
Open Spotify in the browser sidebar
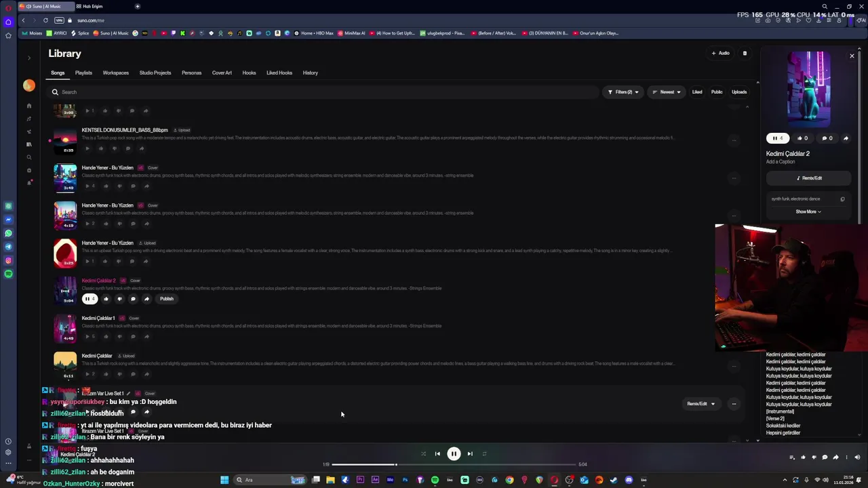(x=8, y=274)
